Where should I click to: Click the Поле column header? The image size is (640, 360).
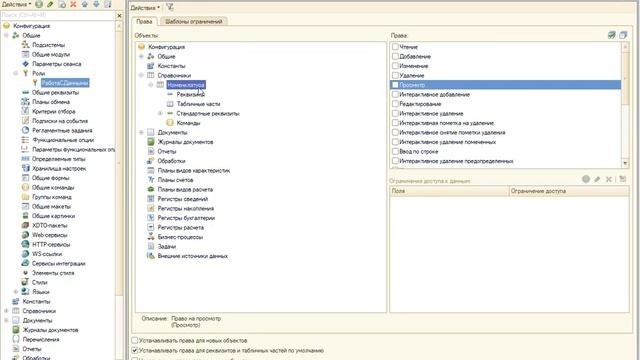(x=449, y=191)
